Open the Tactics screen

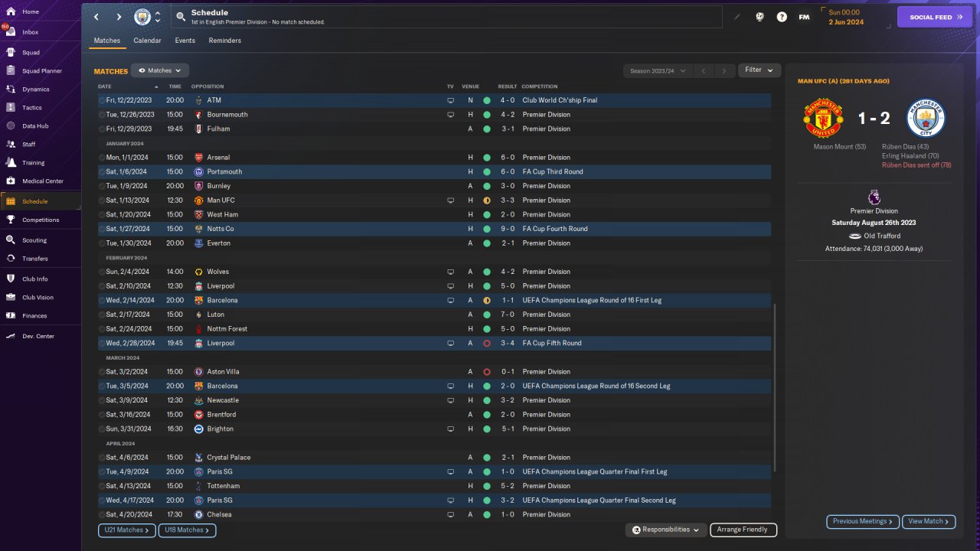click(x=41, y=108)
